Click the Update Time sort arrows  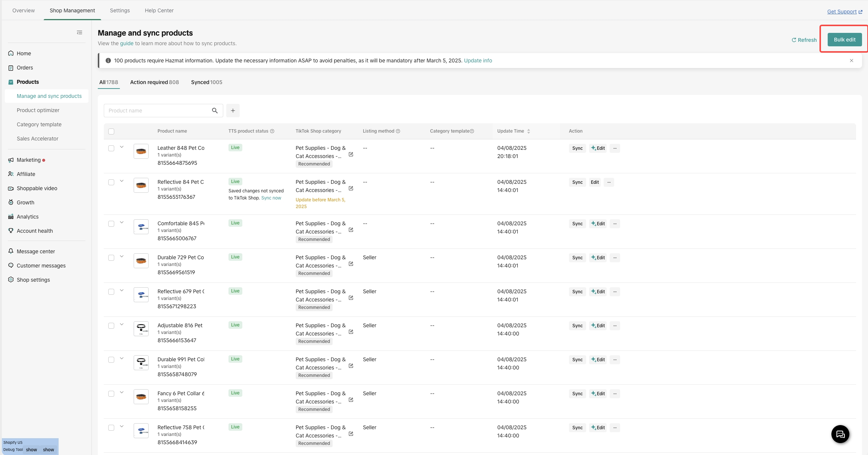click(529, 131)
